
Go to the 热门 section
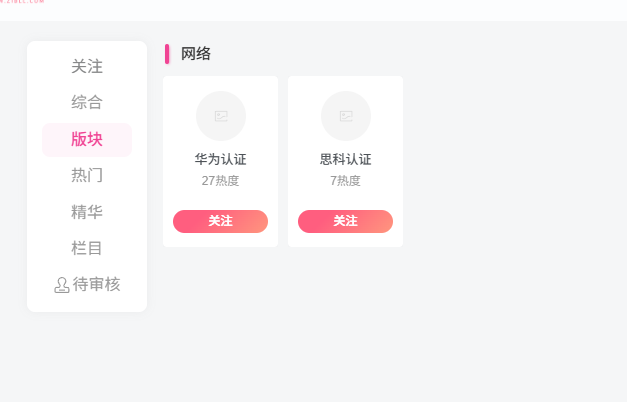[87, 175]
